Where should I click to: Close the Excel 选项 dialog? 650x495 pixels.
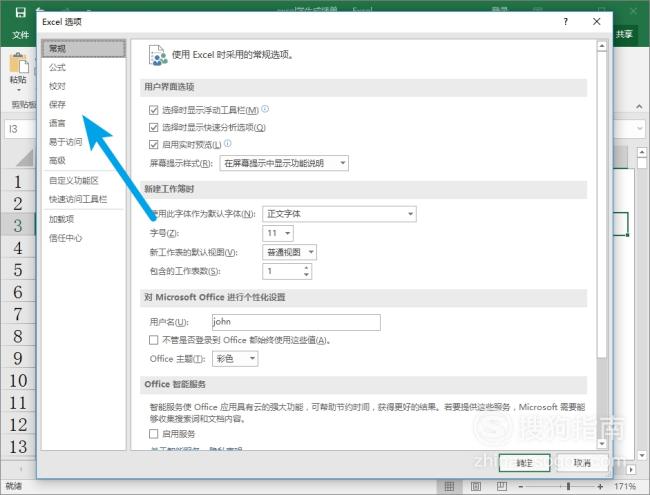click(597, 22)
